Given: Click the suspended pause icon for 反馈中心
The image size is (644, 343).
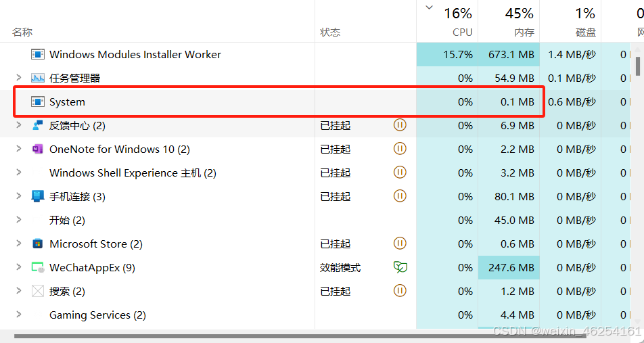Looking at the screenshot, I should tap(400, 125).
